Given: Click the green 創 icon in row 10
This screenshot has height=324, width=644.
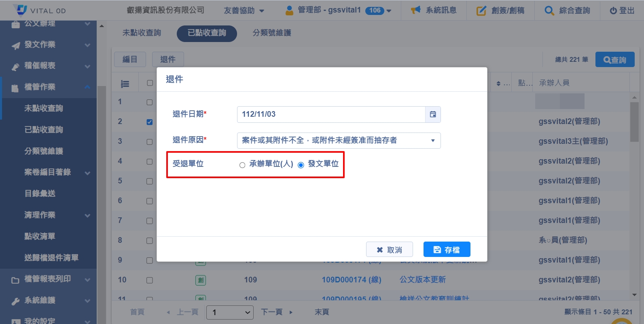Looking at the screenshot, I should [201, 280].
